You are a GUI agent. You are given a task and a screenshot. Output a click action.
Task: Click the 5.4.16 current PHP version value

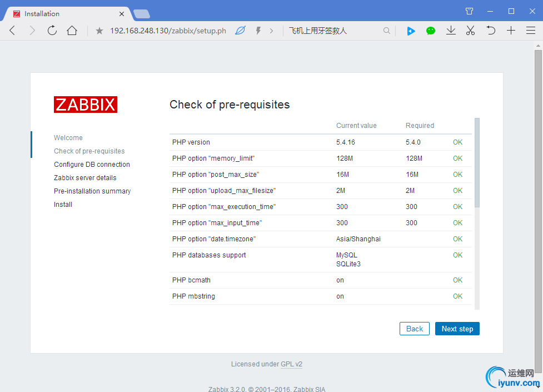(x=345, y=142)
